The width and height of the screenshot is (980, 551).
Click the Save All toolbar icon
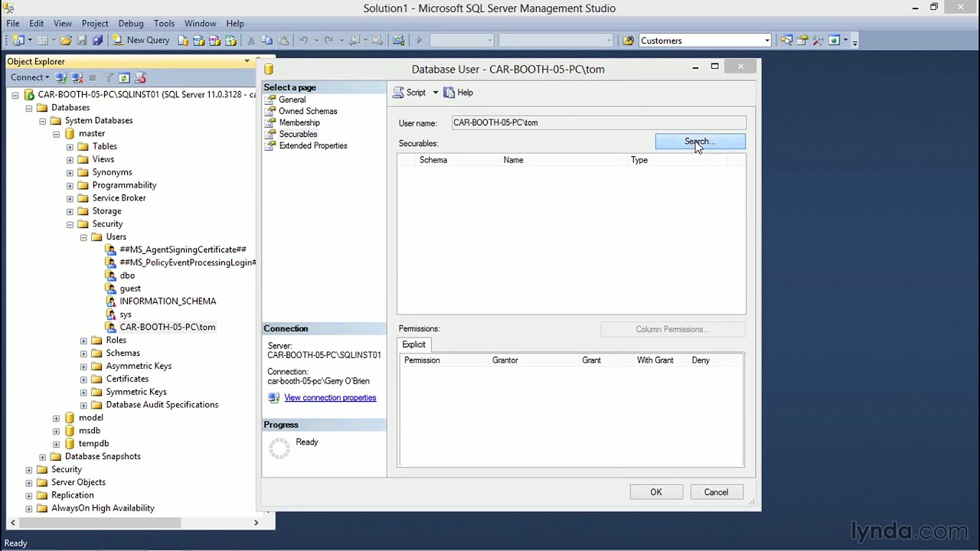98,41
